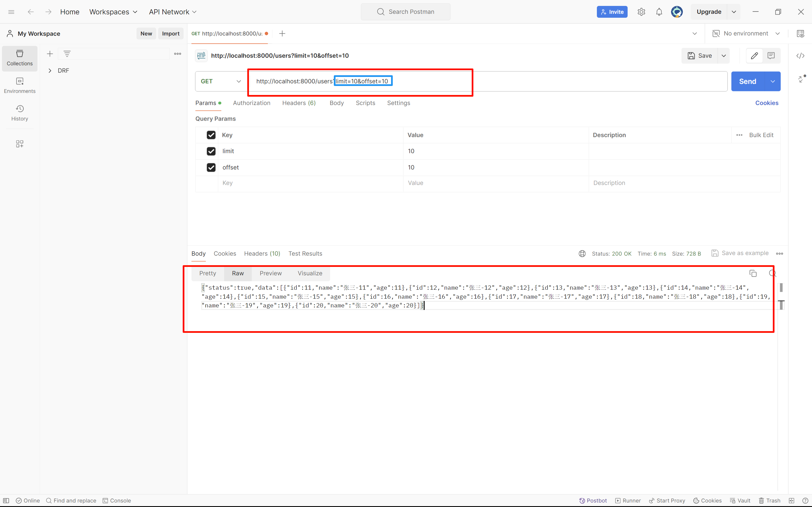Open Postbot in the status bar
The height and width of the screenshot is (507, 812).
click(593, 500)
